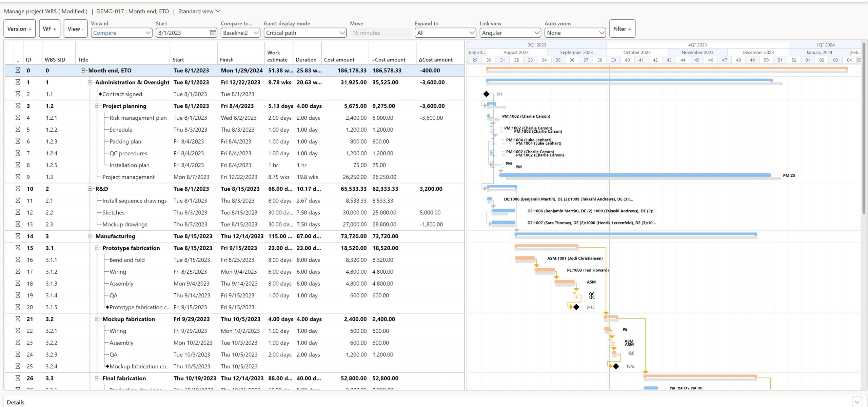
Task: Click the hourglass icon on row 19 QA
Action: coord(18,295)
